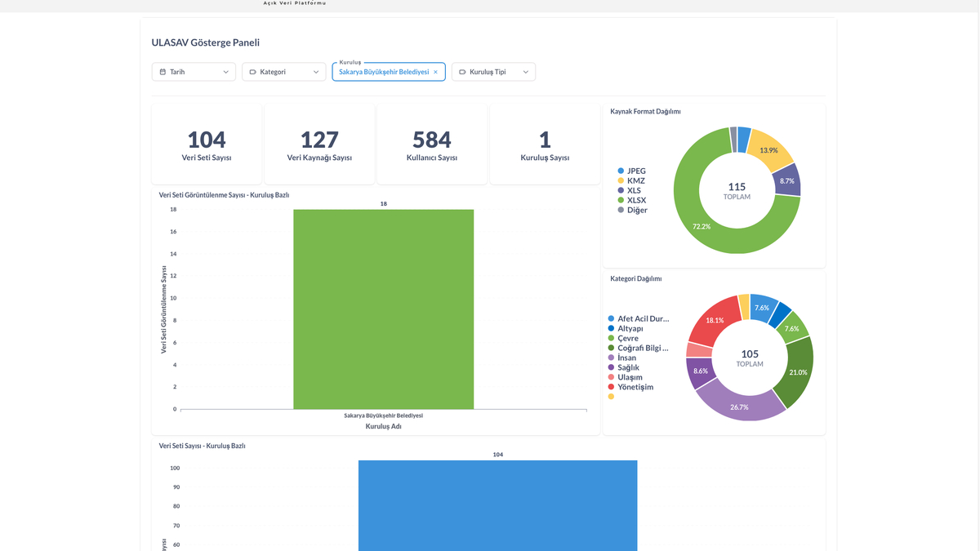Click Veri Seti Görüntülenme Sayısı chart title
Screen dimensions: 980x551
click(224, 195)
